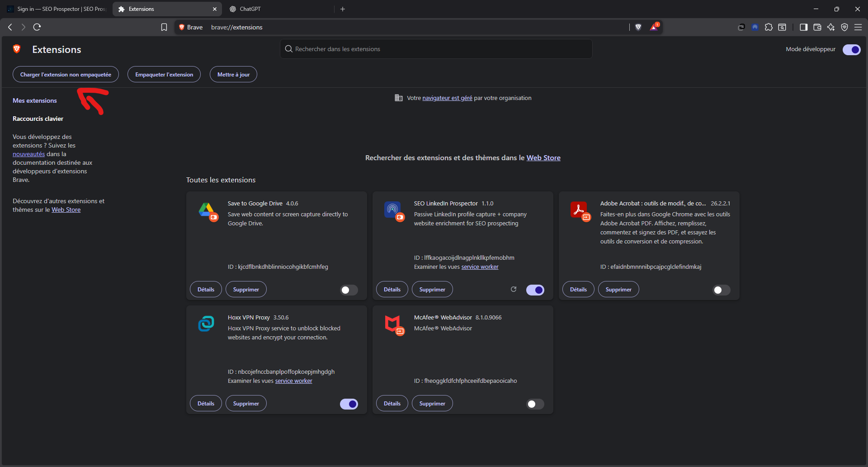Screen dimensions: 868x467
Task: Open the service worker link for Hoxx VPN
Action: [x=293, y=381]
